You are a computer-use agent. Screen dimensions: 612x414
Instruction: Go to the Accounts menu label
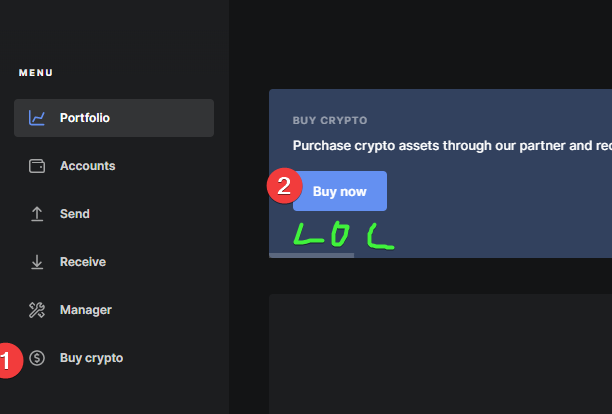87,166
